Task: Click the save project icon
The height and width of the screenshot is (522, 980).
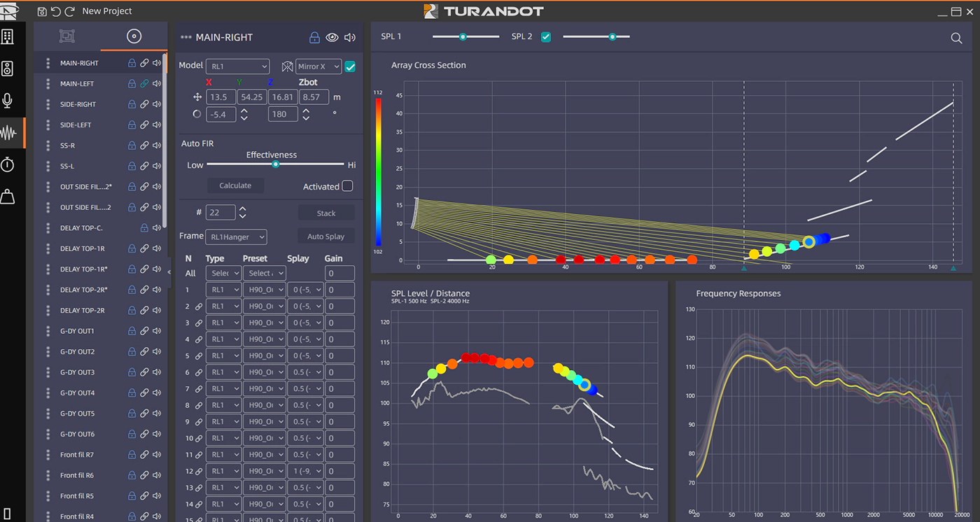Action: tap(43, 11)
